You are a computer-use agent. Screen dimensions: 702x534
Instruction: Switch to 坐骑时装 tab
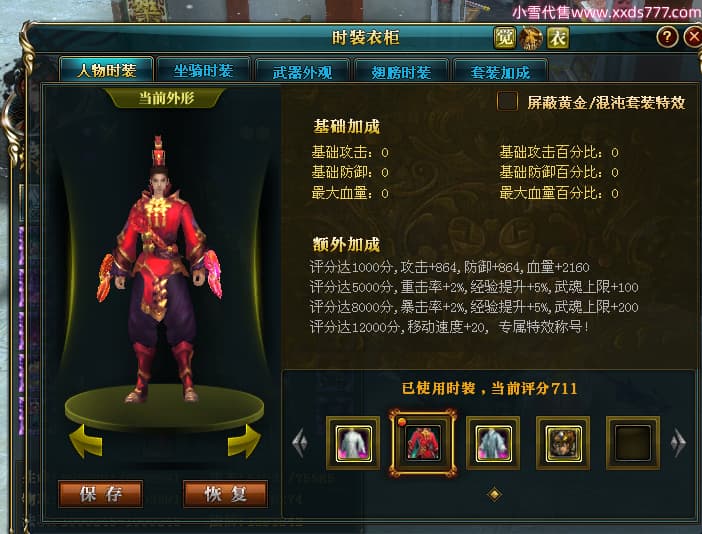point(203,71)
